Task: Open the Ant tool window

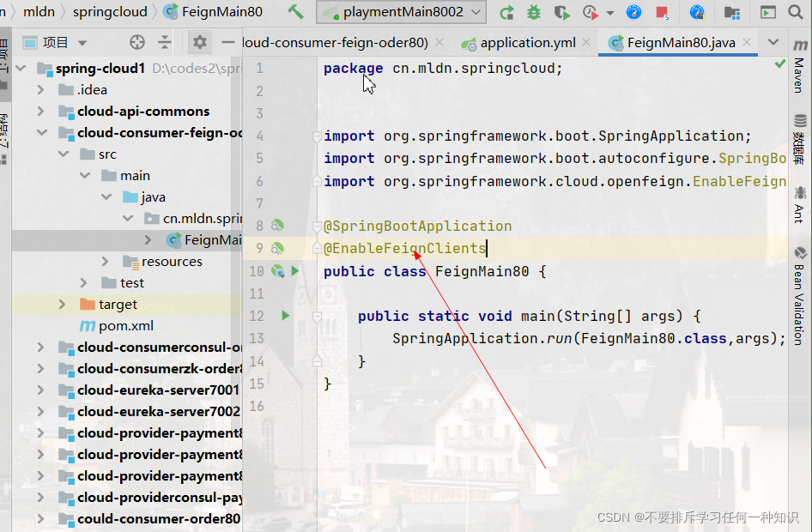Action: (x=800, y=205)
